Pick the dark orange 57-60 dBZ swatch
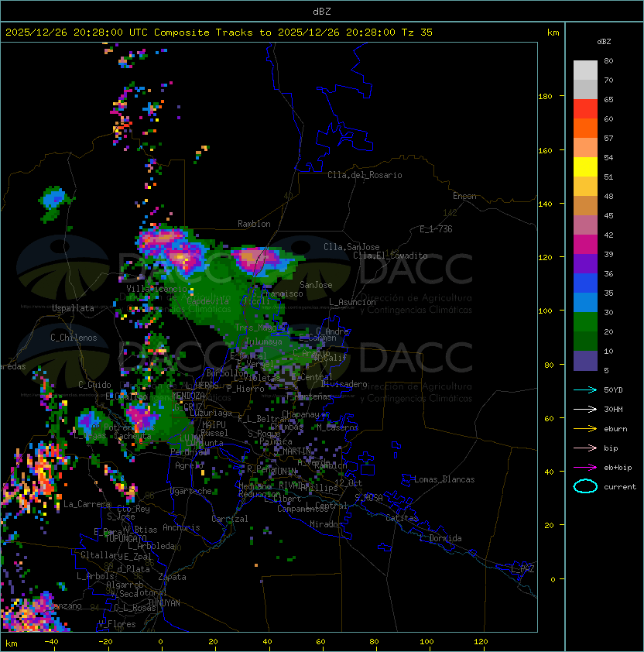This screenshot has width=644, height=652. coord(585,129)
